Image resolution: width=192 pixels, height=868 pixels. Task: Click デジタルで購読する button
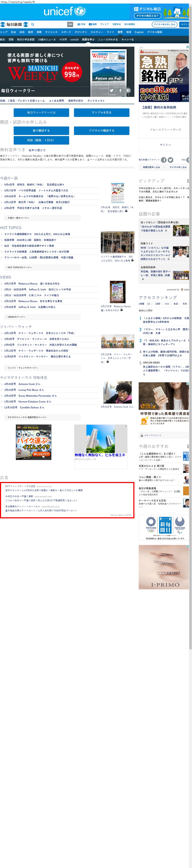point(102,130)
